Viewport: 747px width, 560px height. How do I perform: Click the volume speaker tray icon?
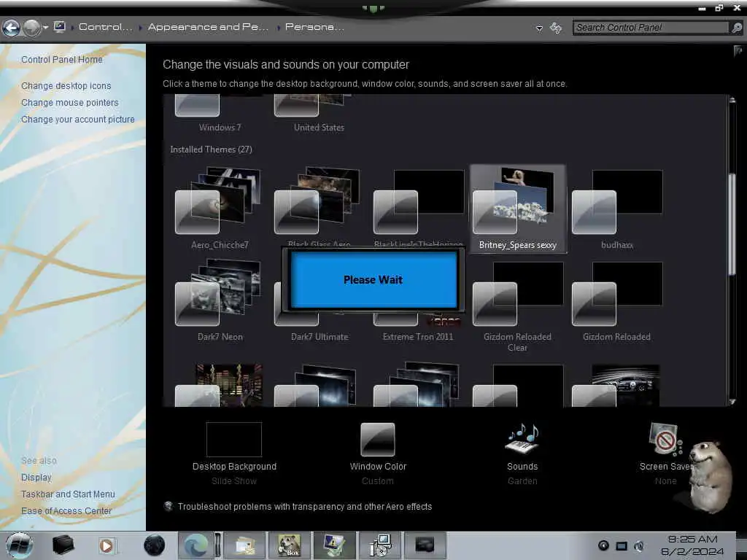click(639, 545)
